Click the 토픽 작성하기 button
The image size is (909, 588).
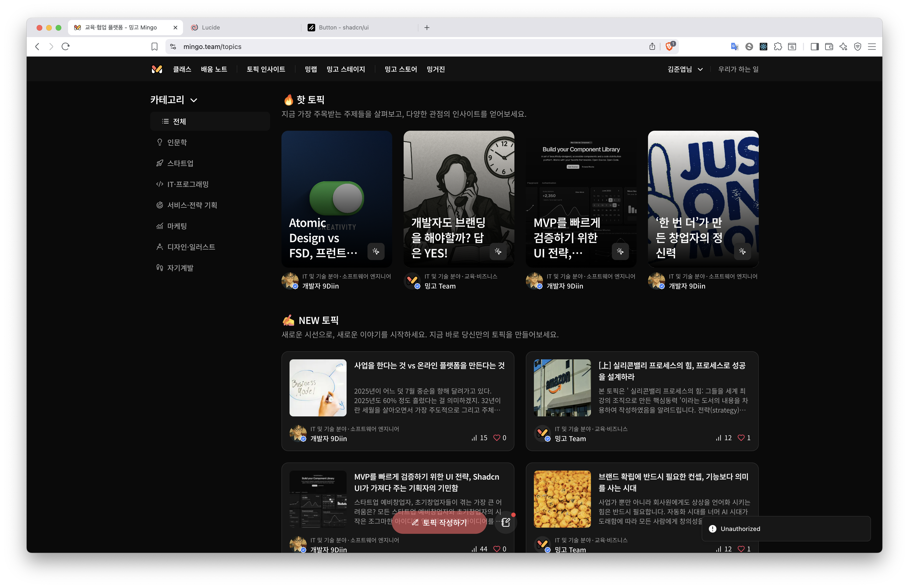click(439, 522)
